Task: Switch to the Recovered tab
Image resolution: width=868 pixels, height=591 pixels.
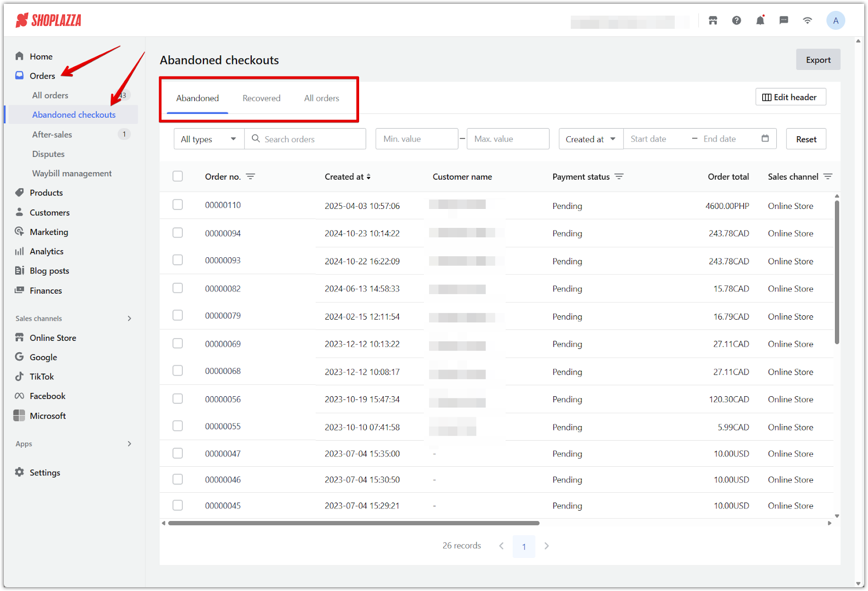Action: click(x=261, y=98)
